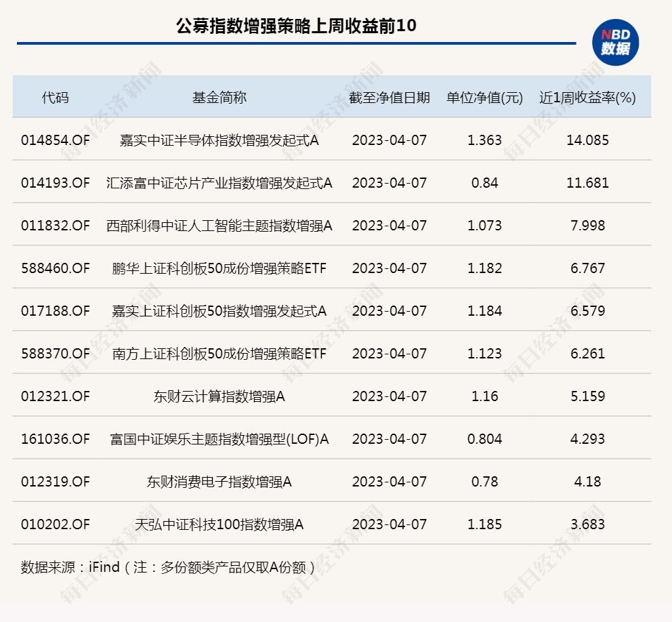This screenshot has height=622, width=672.
Task: Click the net value 0.78
Action: 485,482
